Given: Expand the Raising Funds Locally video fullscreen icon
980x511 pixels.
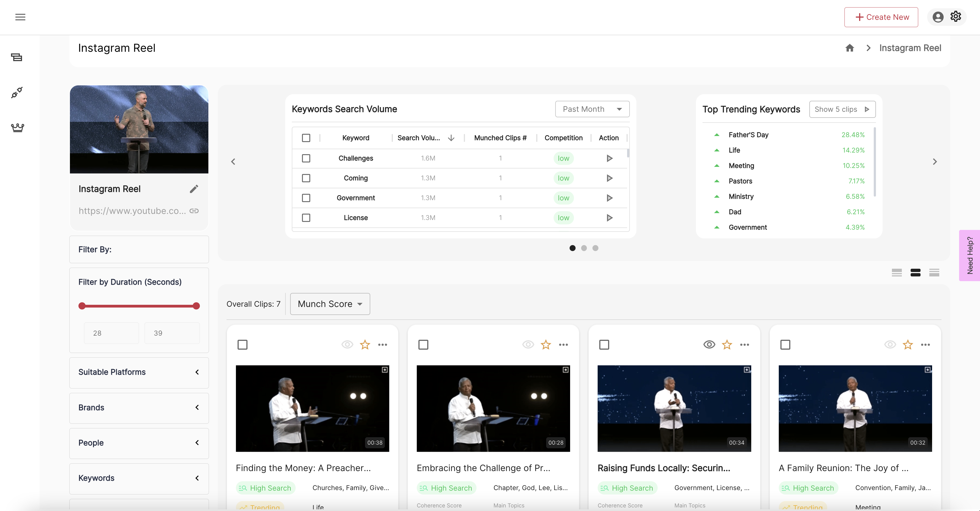Looking at the screenshot, I should 747,370.
